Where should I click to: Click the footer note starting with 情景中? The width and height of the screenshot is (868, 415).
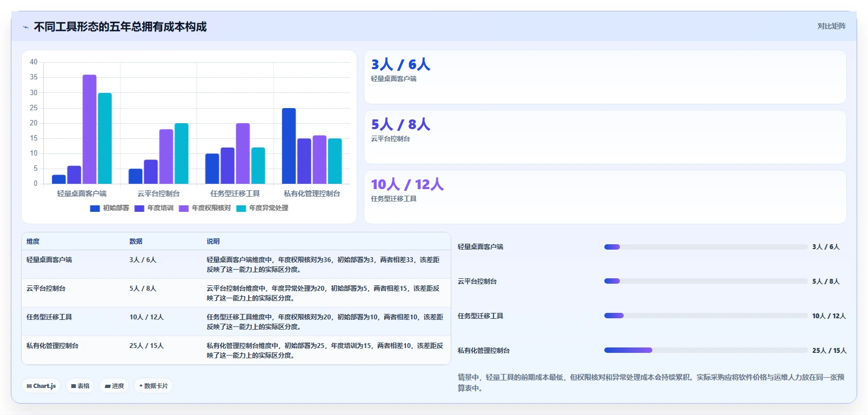(x=651, y=383)
